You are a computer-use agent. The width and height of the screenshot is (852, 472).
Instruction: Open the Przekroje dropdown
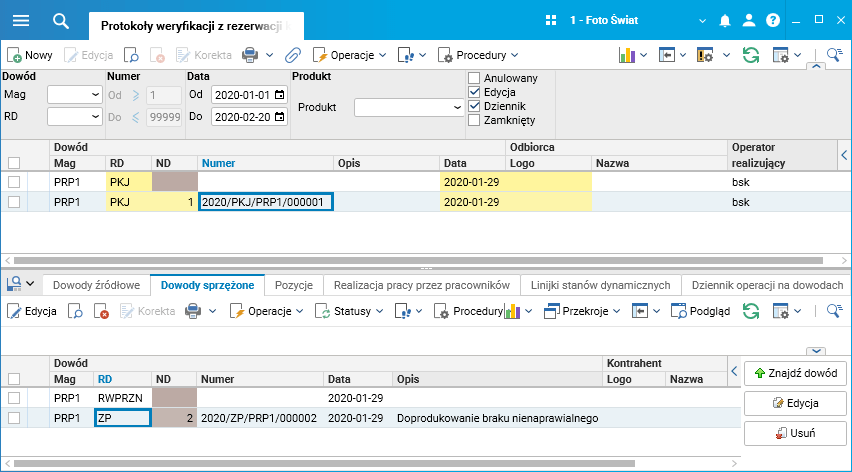[582, 311]
